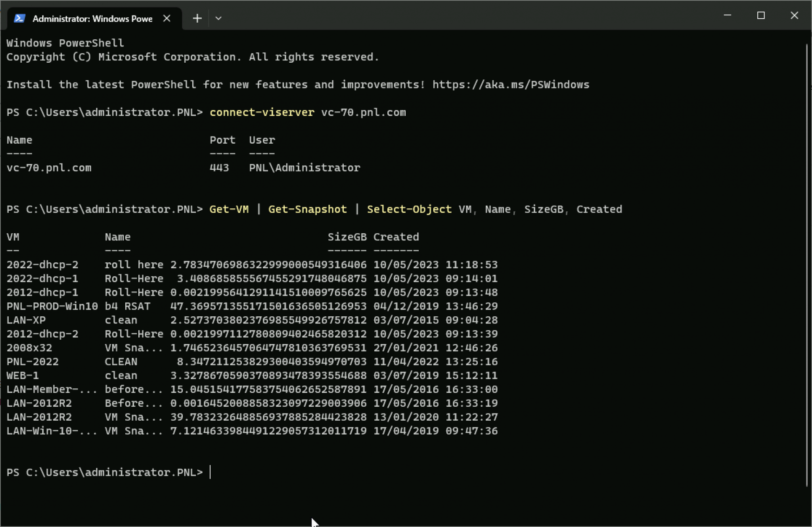The height and width of the screenshot is (527, 812).
Task: Close the Windows Terminal window
Action: tap(794, 15)
